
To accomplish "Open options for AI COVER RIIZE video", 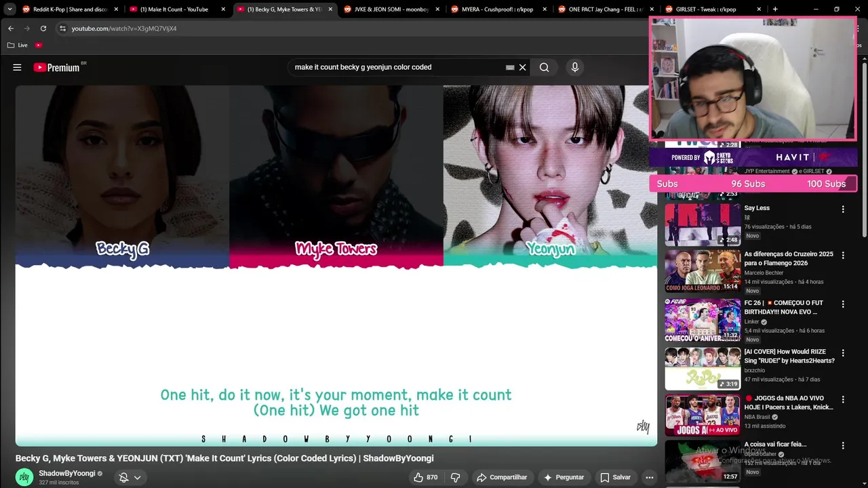I will click(x=843, y=353).
